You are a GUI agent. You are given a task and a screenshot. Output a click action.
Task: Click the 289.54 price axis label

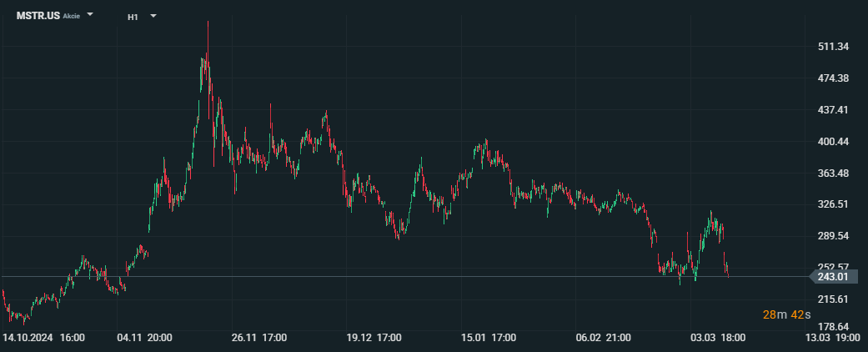click(x=833, y=236)
